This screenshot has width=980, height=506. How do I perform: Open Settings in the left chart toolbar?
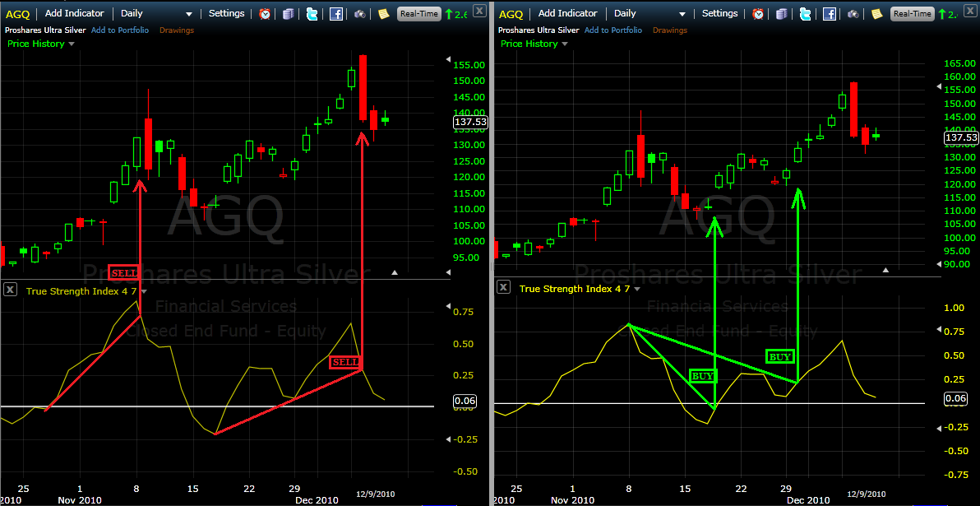point(227,13)
